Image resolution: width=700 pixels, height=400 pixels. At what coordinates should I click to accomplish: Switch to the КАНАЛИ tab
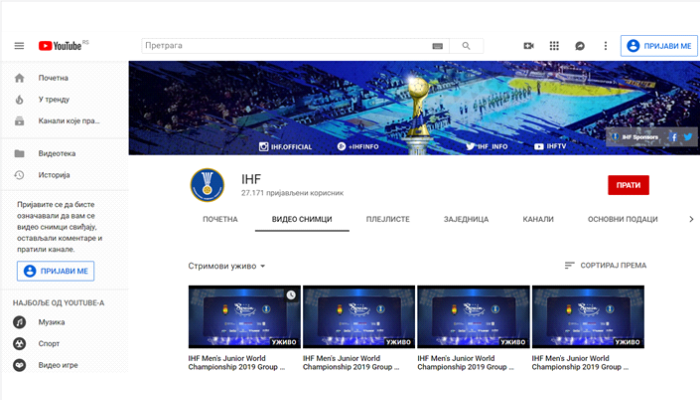pyautogui.click(x=538, y=219)
